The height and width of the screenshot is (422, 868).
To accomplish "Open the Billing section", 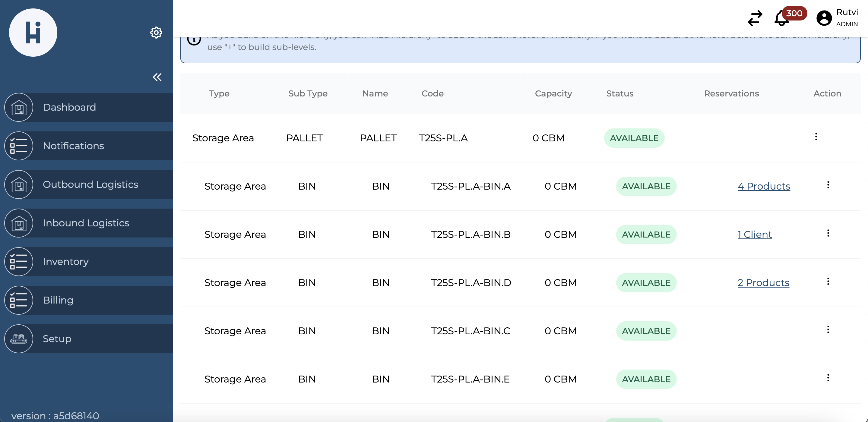I will (x=58, y=300).
